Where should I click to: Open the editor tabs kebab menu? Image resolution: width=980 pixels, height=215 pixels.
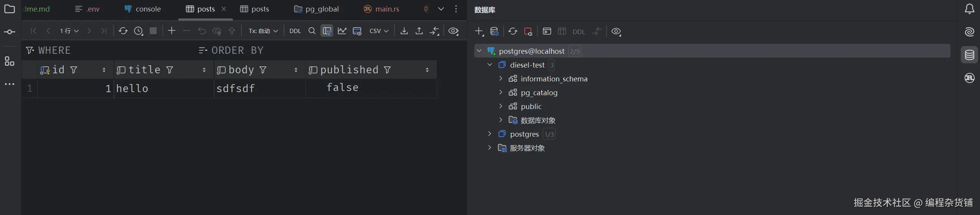[x=456, y=9]
